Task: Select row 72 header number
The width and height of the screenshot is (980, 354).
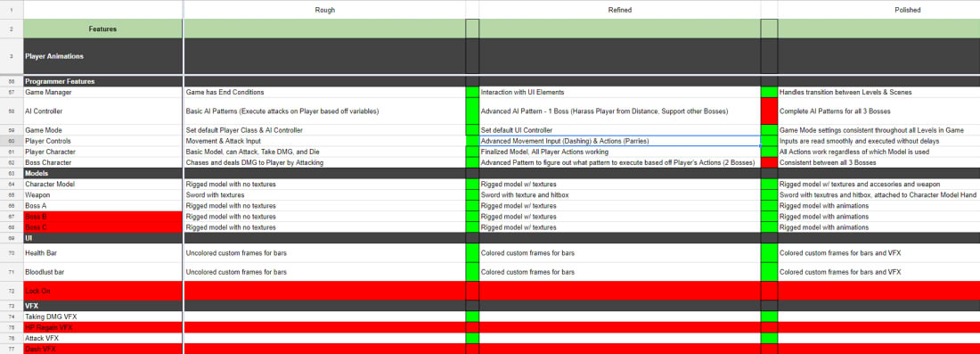Action: pos(12,292)
